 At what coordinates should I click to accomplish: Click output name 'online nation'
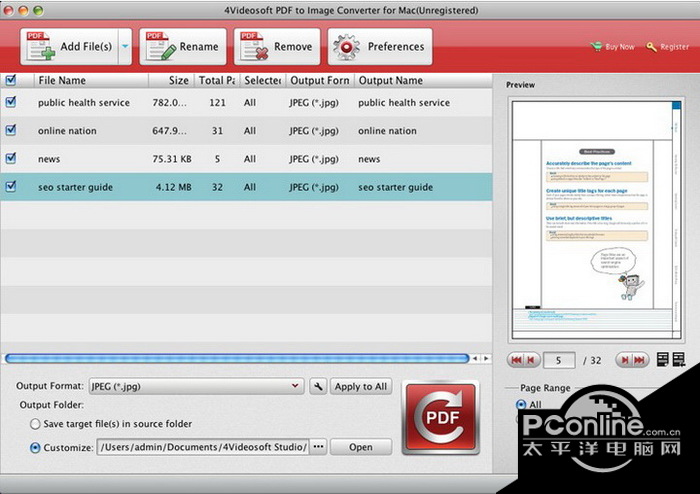(x=388, y=131)
